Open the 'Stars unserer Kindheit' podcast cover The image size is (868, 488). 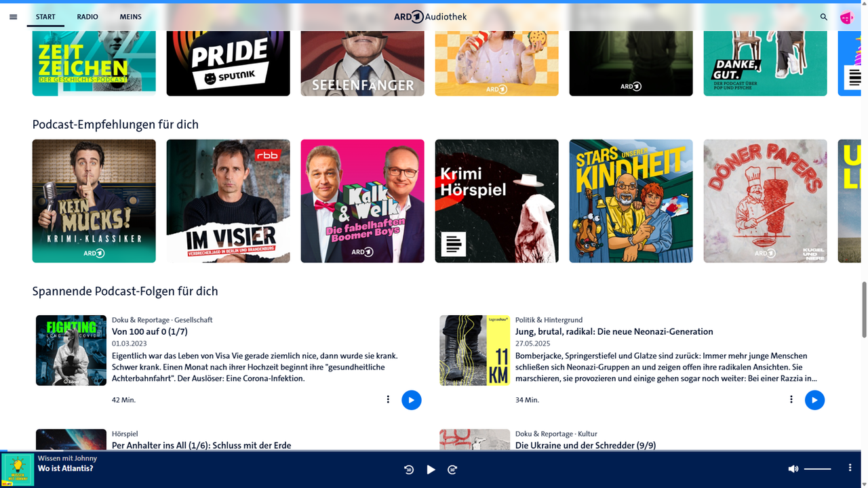(x=631, y=201)
